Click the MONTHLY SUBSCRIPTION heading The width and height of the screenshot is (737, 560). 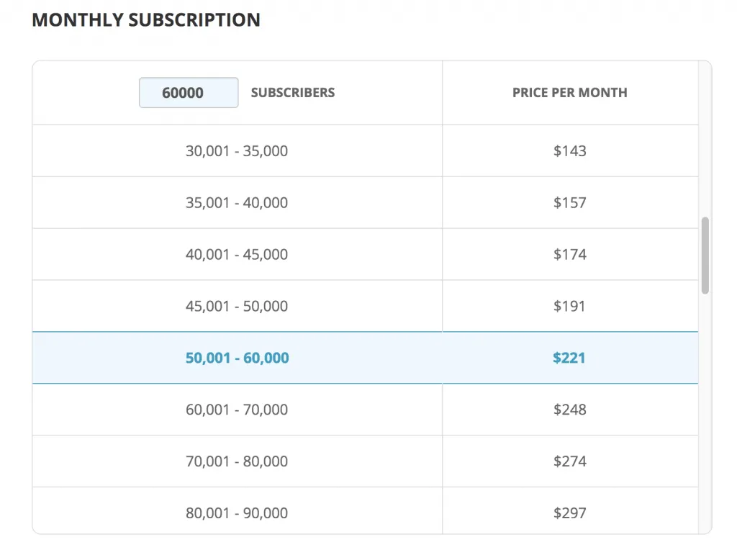click(x=146, y=20)
